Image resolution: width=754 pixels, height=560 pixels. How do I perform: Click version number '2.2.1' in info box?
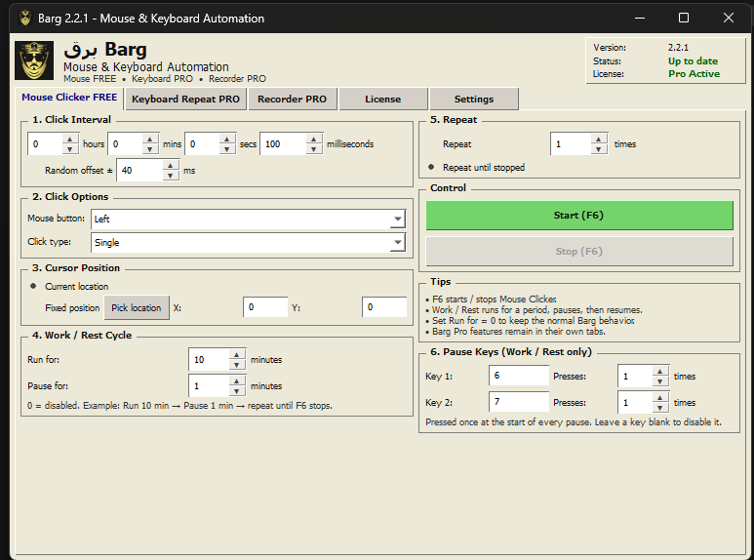(x=678, y=48)
